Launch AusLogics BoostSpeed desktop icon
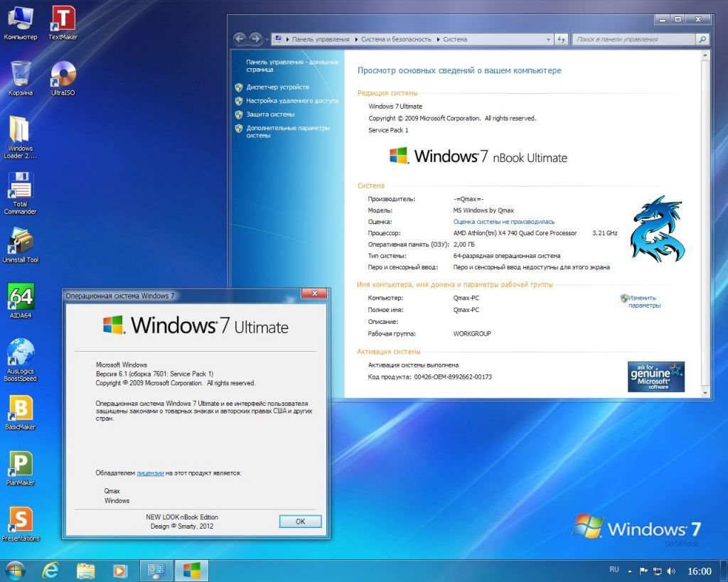This screenshot has height=582, width=728. pos(21,352)
